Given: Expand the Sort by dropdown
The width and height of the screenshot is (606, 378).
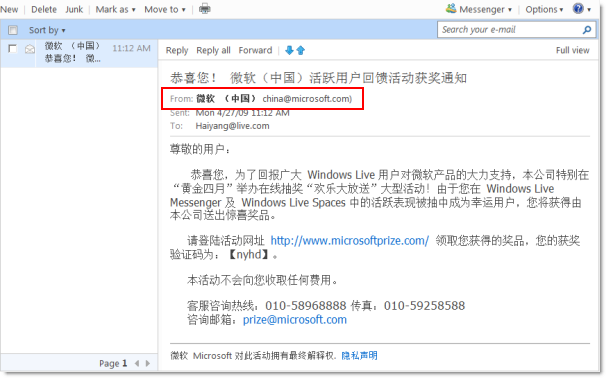Looking at the screenshot, I should tap(47, 30).
